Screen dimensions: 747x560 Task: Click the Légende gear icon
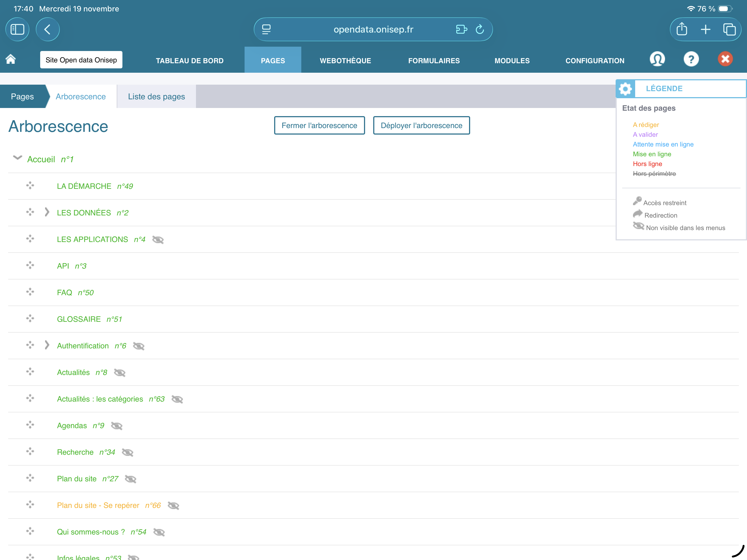point(625,89)
